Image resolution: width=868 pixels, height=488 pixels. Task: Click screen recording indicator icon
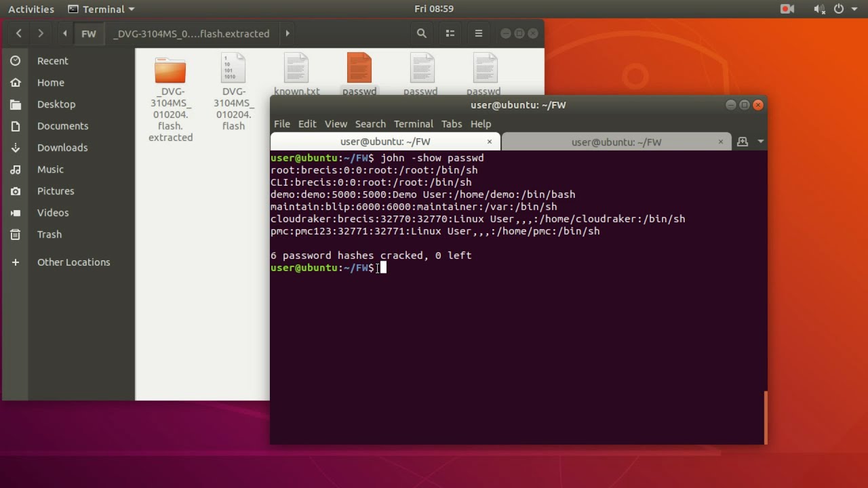tap(787, 9)
